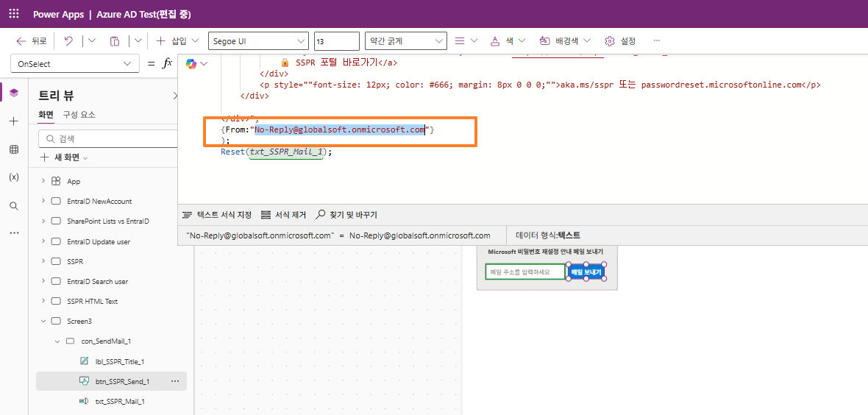Collapse the Screen3 tree node
Image resolution: width=868 pixels, height=415 pixels.
tap(43, 321)
